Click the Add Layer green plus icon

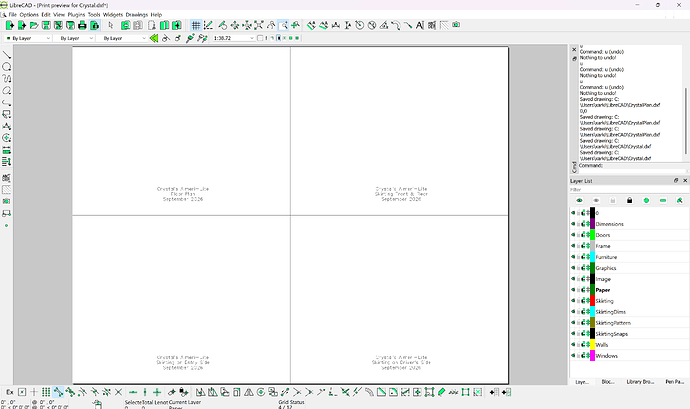[x=646, y=200]
